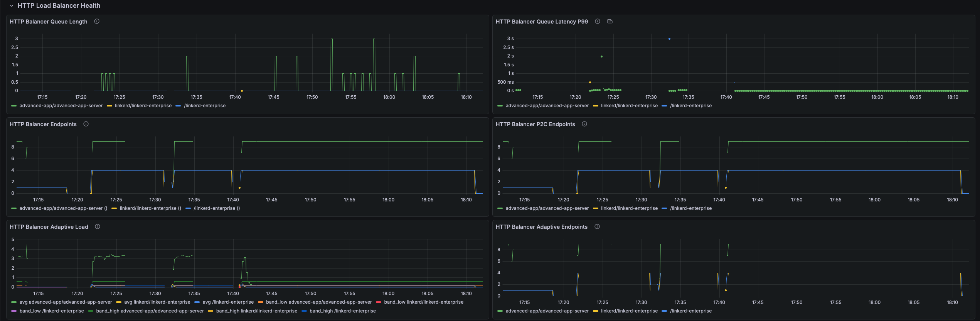
Task: Show info for HTTP Balancer Queue Length
Action: pyautogui.click(x=97, y=22)
